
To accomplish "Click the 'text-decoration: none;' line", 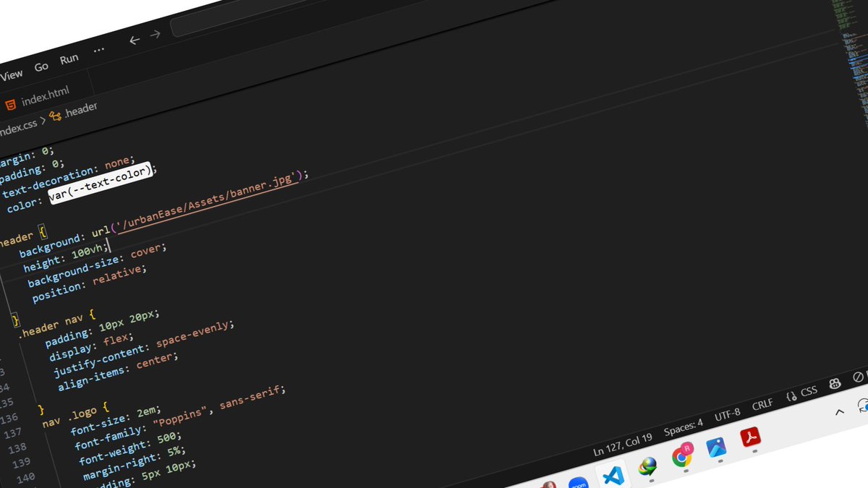I will pos(67,176).
